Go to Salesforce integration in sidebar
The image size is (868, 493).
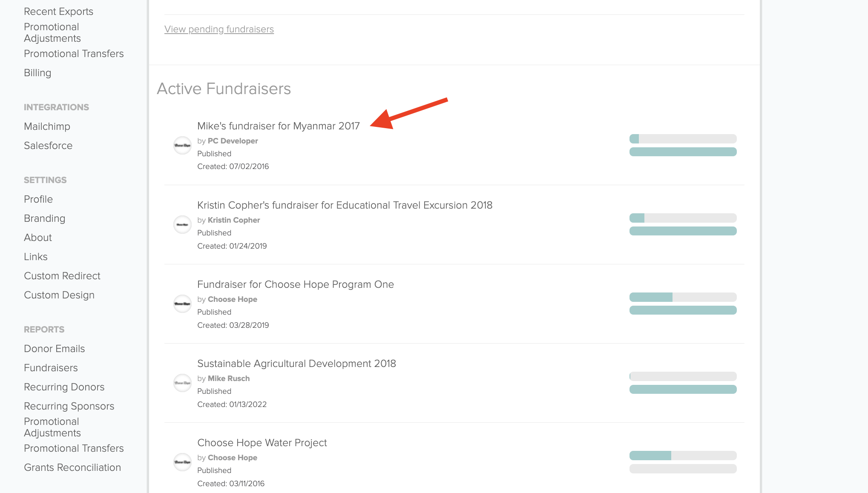pos(48,146)
